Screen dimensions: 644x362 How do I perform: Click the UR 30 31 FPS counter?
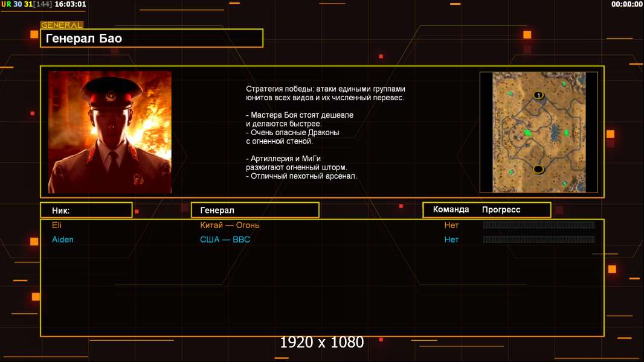click(x=27, y=4)
